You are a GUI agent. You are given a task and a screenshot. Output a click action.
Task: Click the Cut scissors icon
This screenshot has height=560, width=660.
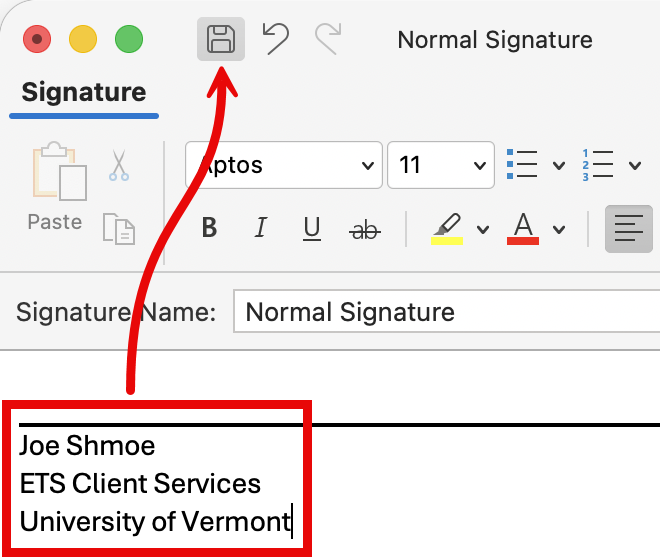tap(119, 165)
